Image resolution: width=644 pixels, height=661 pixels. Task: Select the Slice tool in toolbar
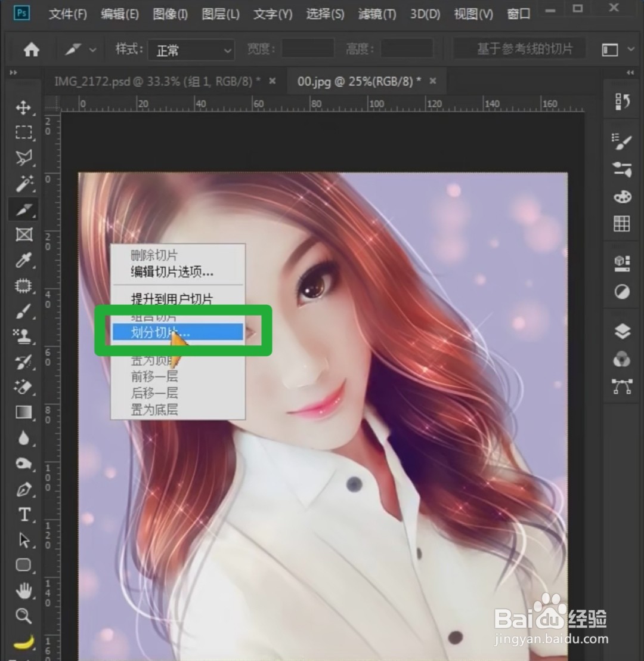(x=23, y=209)
